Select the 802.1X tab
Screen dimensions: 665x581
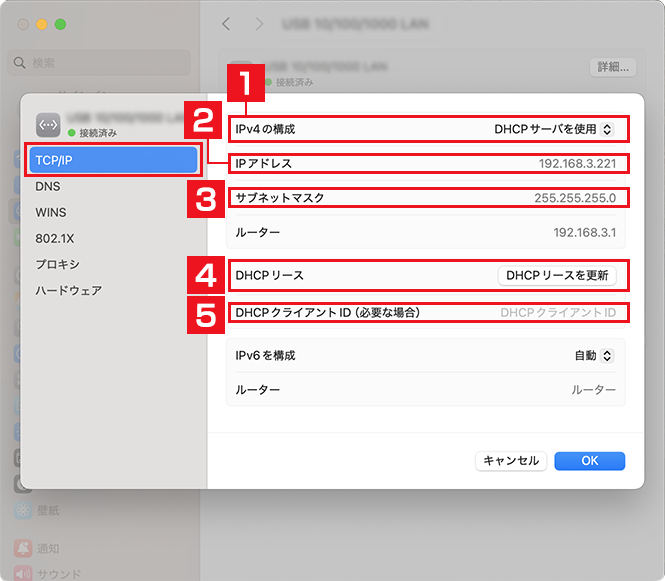(x=52, y=238)
